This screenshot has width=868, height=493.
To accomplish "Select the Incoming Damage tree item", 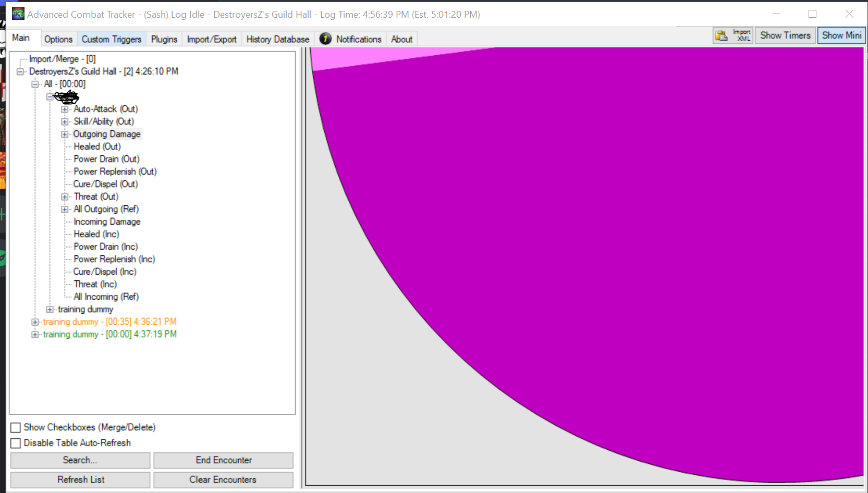I will 106,221.
